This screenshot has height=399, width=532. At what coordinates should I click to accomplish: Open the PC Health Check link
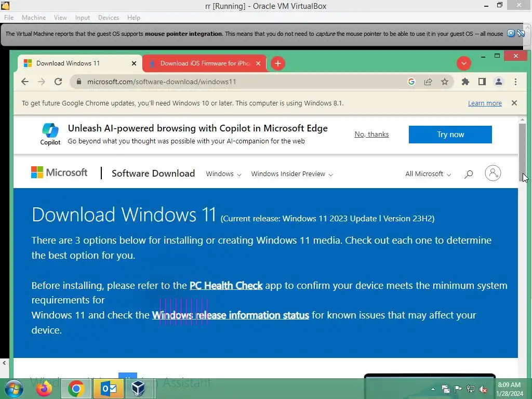(x=226, y=286)
